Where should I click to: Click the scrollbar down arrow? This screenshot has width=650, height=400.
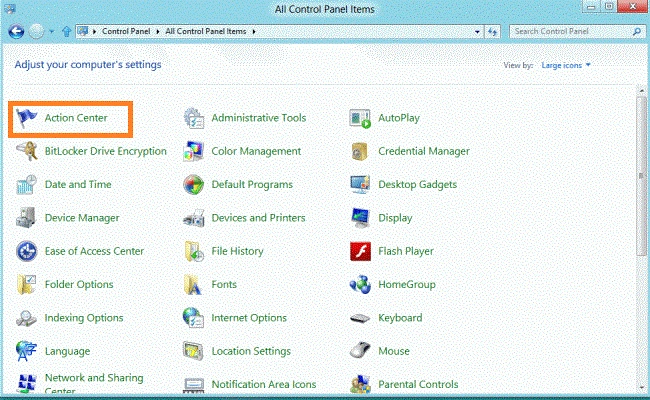(641, 388)
